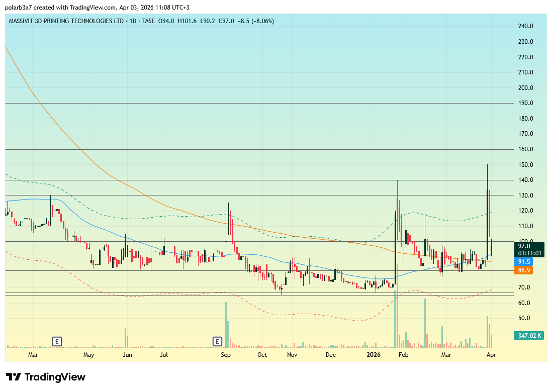Click the 160.0 price axis label

pyautogui.click(x=525, y=149)
